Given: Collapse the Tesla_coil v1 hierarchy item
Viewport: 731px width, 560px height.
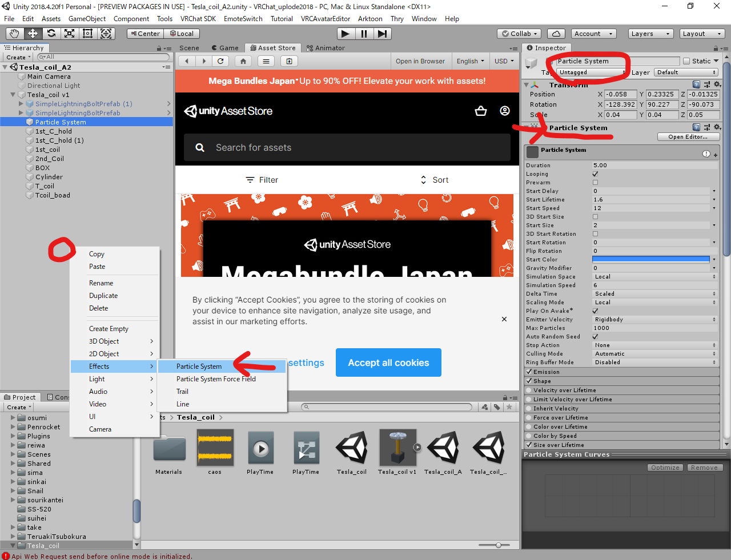Looking at the screenshot, I should (13, 95).
